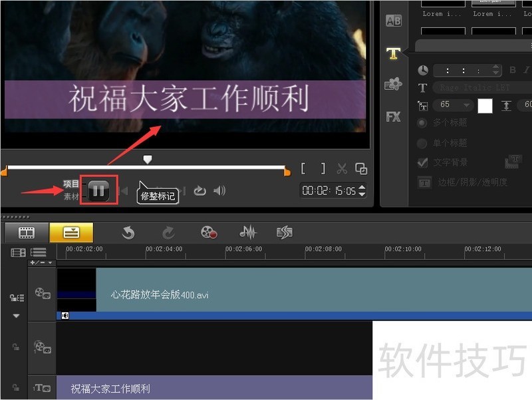Undo the last action
Image resolution: width=532 pixels, height=400 pixels.
click(x=128, y=233)
